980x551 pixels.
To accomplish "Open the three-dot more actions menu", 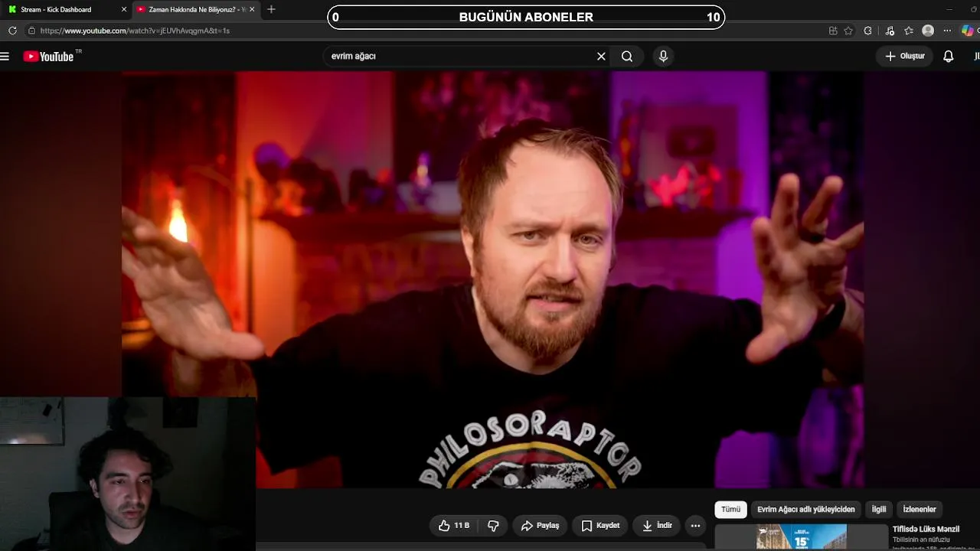I will 695,526.
